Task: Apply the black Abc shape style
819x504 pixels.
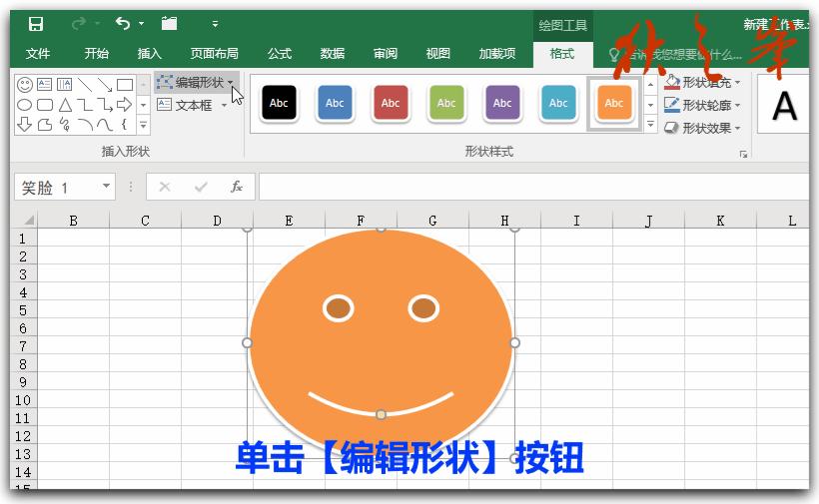Action: click(x=279, y=103)
